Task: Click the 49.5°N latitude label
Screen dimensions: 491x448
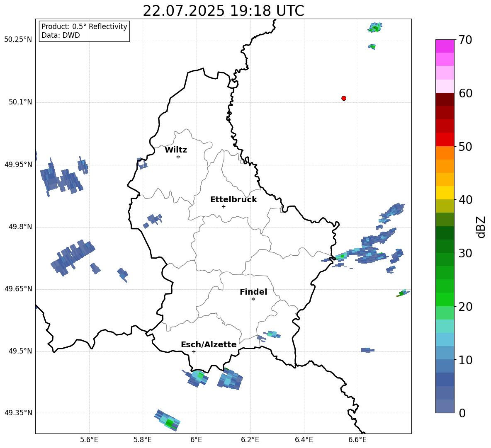Action: click(20, 351)
